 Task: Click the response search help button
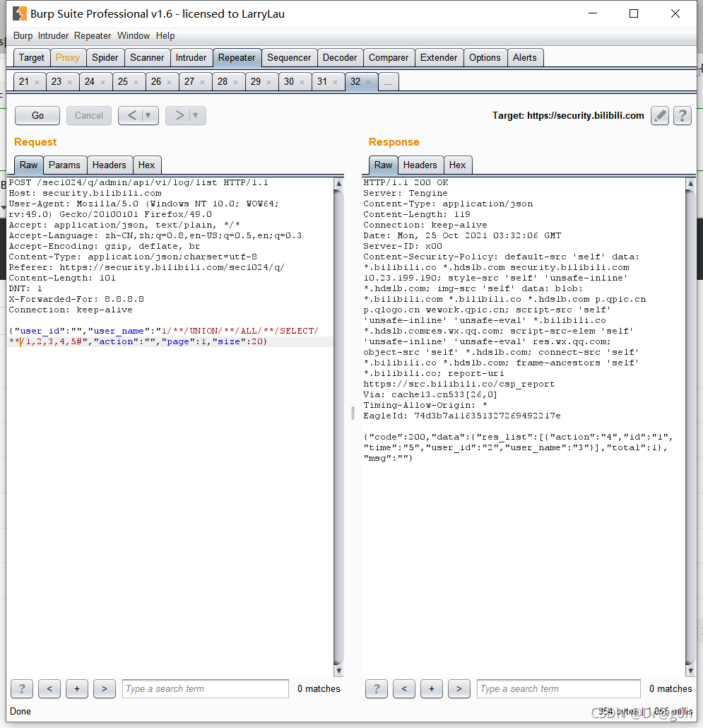[377, 688]
